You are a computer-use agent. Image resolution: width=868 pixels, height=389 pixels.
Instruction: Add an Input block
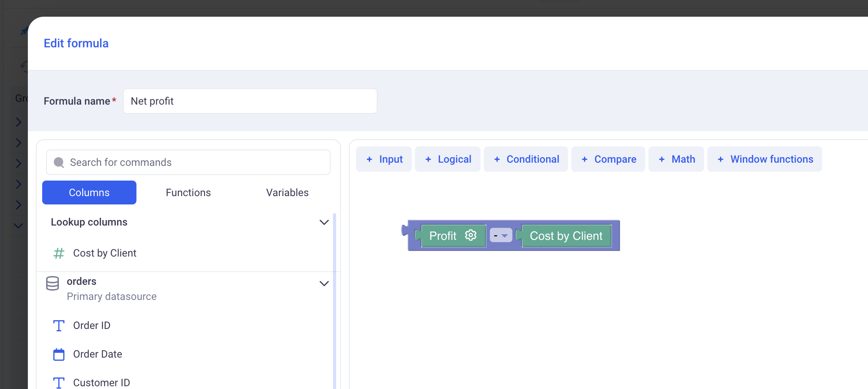point(384,159)
